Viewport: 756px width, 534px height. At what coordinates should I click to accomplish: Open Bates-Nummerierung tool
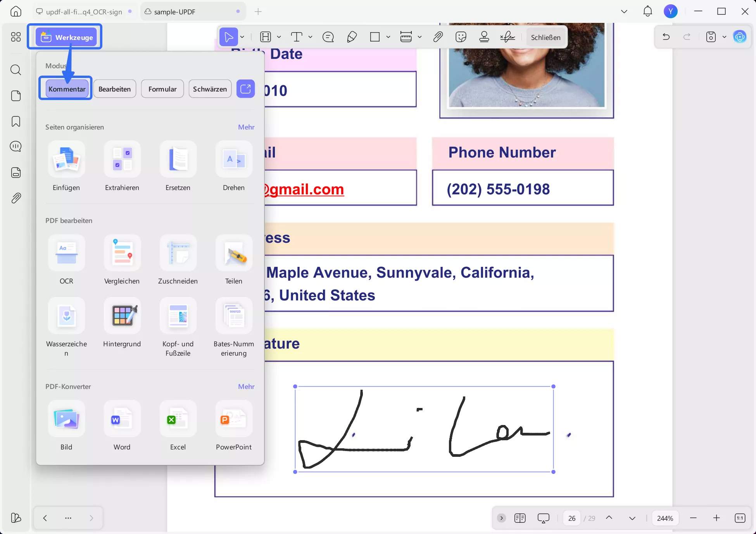(x=234, y=316)
